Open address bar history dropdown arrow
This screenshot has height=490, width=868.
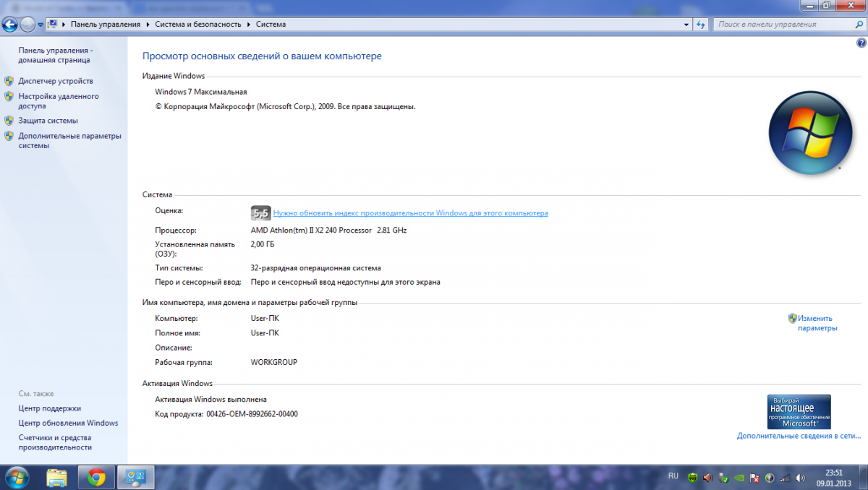[686, 25]
